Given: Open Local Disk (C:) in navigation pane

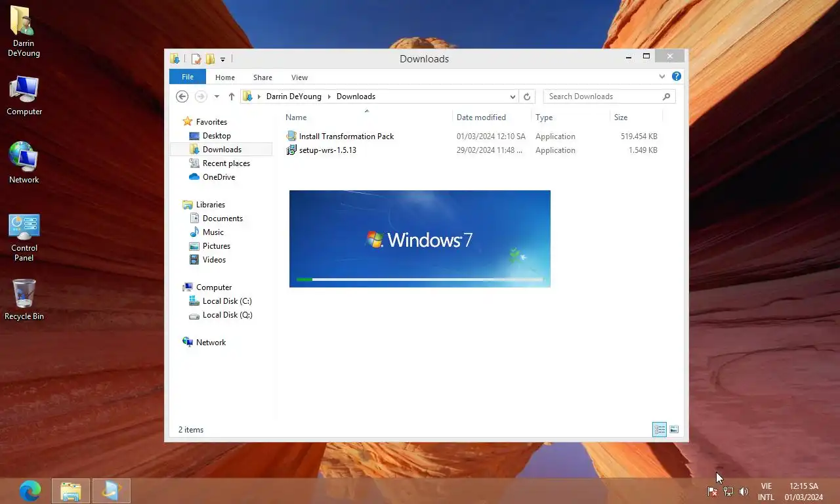Looking at the screenshot, I should click(x=227, y=301).
